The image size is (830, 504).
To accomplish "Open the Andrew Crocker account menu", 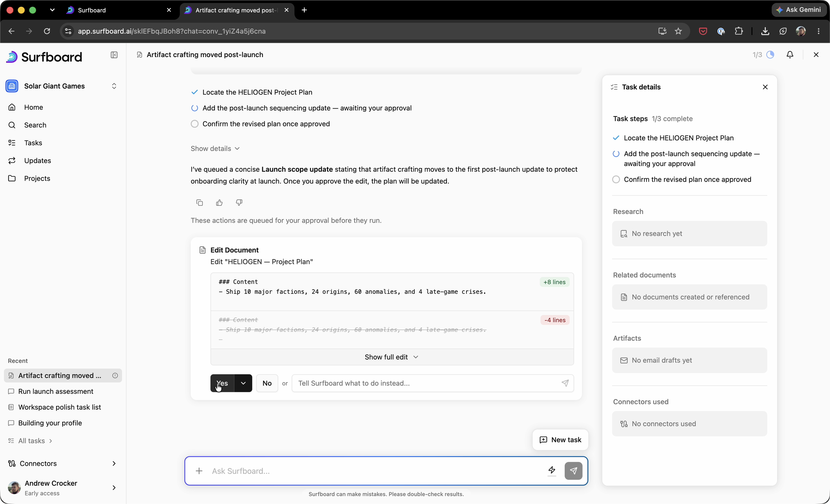I will 63,487.
